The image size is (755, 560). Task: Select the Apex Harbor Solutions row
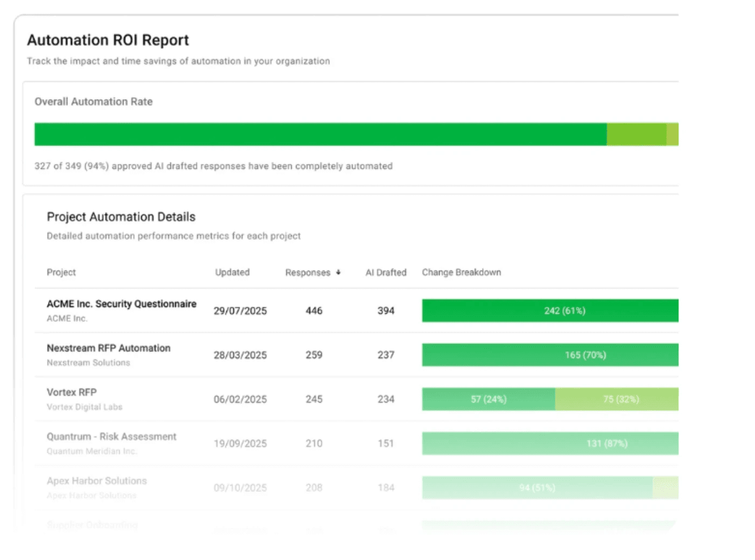pyautogui.click(x=97, y=481)
